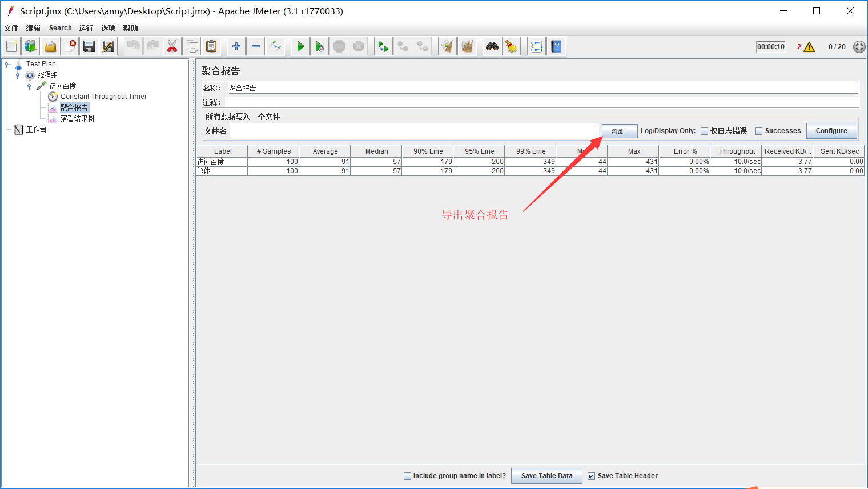Click the 浏览... browse button
The height and width of the screenshot is (489, 868).
coord(620,131)
